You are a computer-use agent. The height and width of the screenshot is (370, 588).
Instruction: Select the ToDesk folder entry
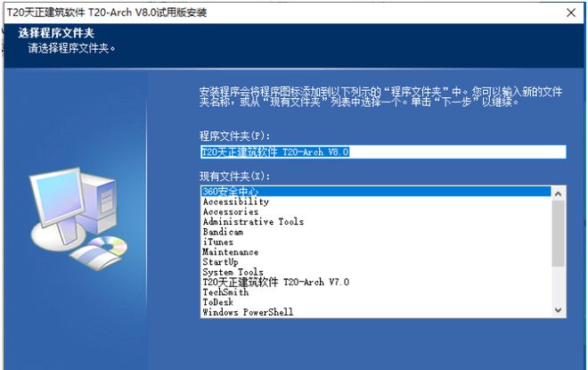coord(376,302)
